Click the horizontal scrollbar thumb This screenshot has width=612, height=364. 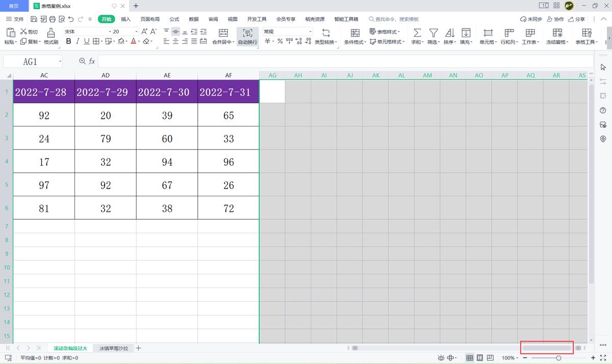click(x=547, y=348)
